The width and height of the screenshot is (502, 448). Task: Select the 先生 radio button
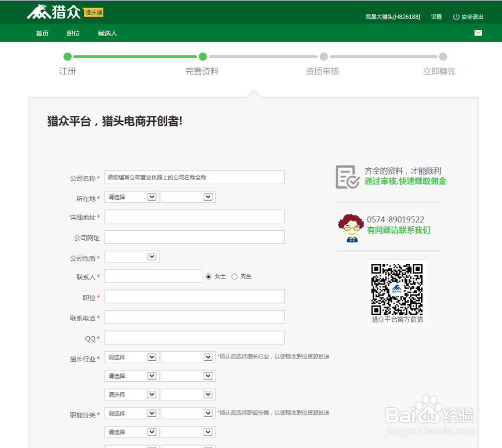click(234, 276)
